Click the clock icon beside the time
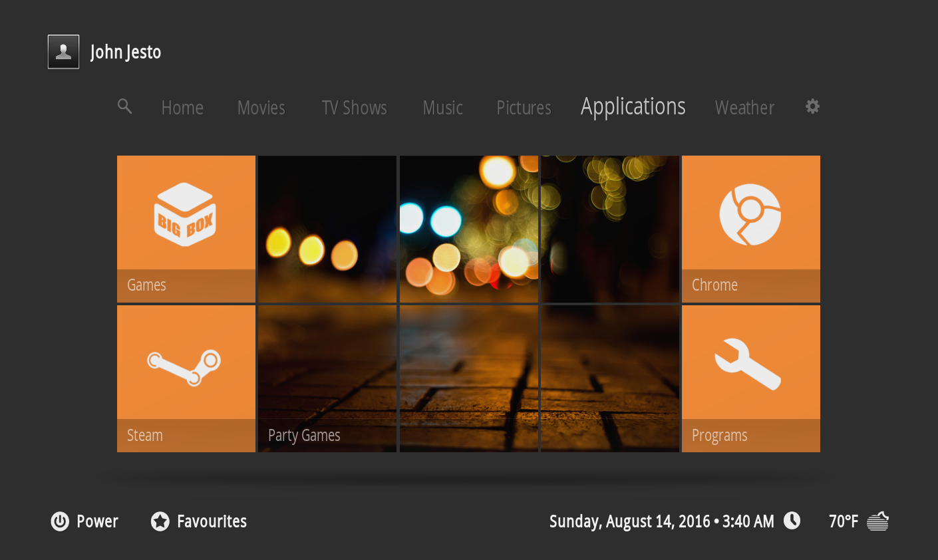The image size is (938, 560). tap(792, 521)
